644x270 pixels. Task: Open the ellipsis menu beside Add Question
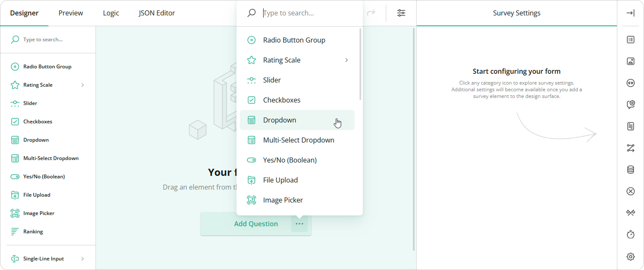pyautogui.click(x=299, y=224)
